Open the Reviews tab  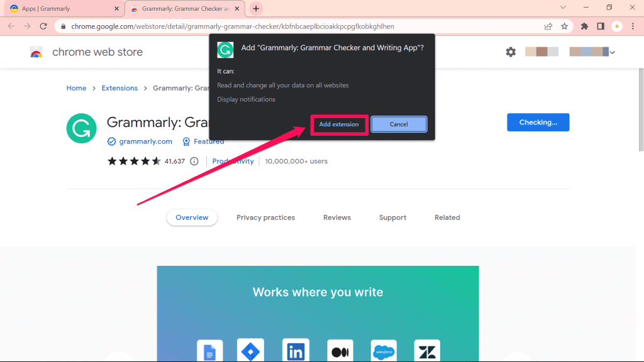[336, 217]
